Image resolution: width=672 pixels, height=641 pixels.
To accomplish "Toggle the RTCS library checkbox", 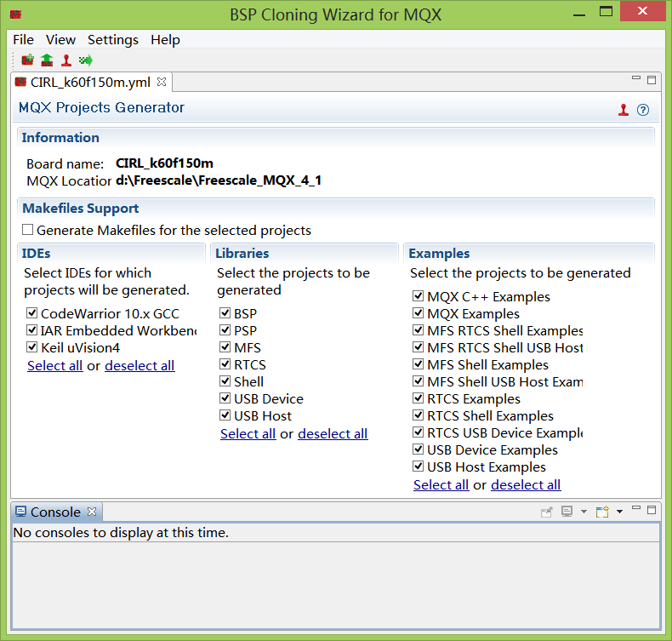I will click(225, 364).
